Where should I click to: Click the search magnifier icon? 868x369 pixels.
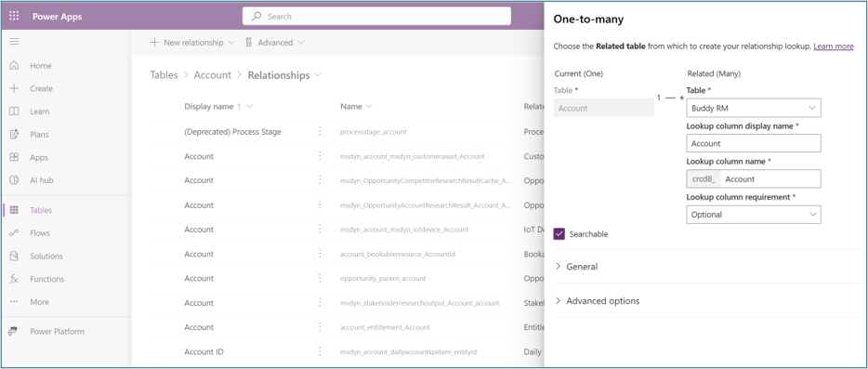coord(256,17)
